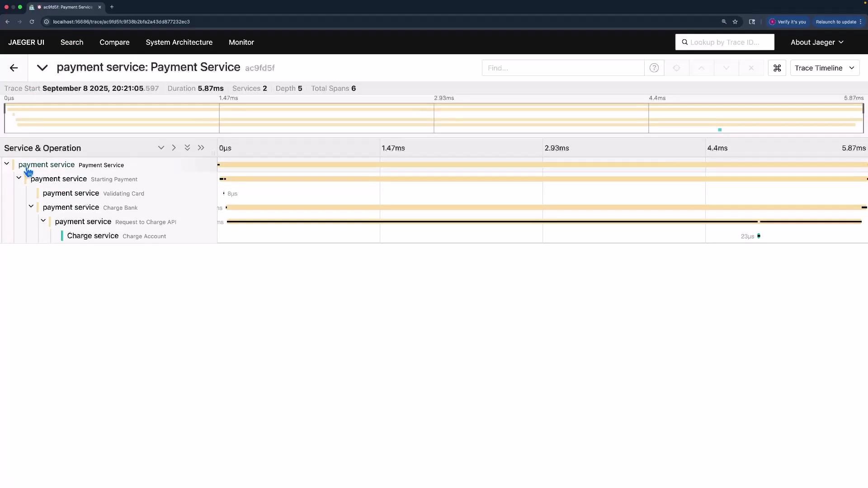Go back with the browser back arrow
This screenshot has width=868, height=488.
[x=7, y=22]
